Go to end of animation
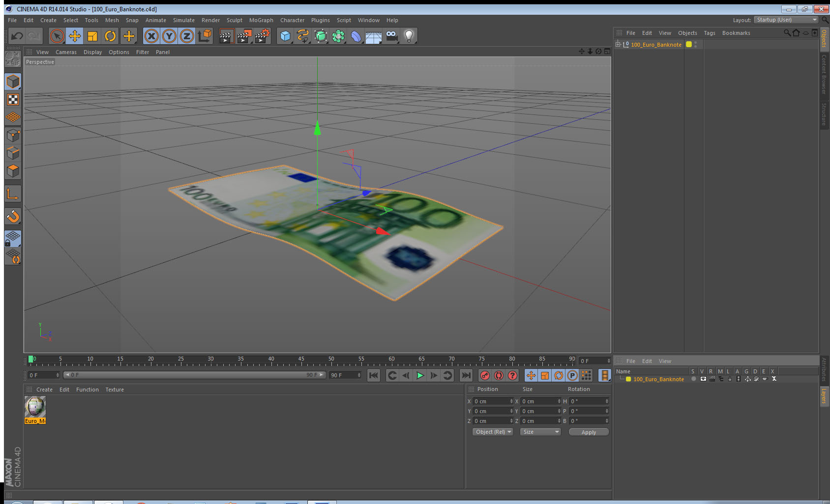 pyautogui.click(x=466, y=375)
